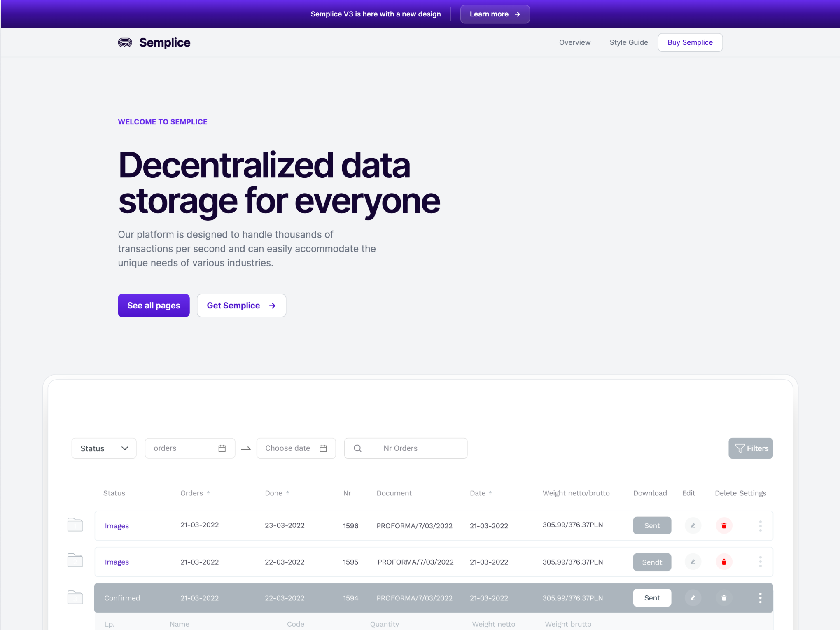Viewport: 840px width, 630px height.
Task: Click the edit (pencil) icon for order 1595
Action: click(x=692, y=562)
